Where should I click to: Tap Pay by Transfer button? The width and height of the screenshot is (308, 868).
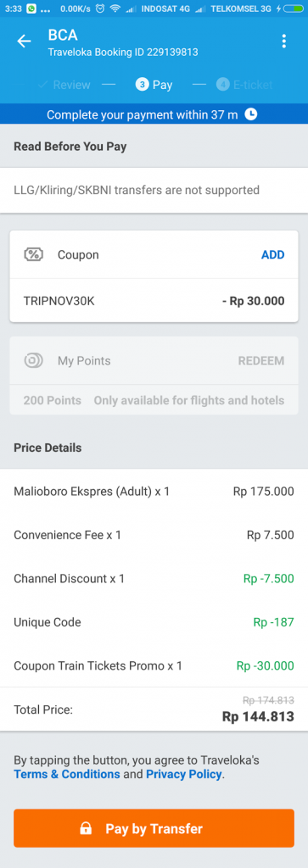[x=154, y=828]
